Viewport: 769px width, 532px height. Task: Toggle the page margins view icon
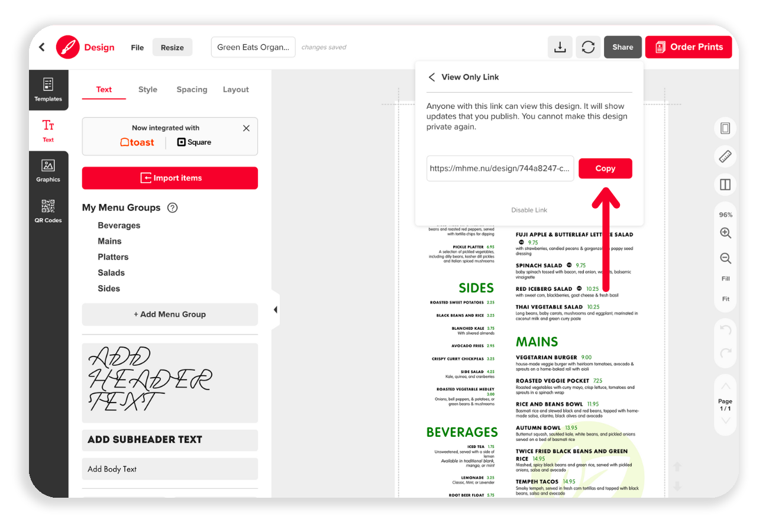(x=725, y=128)
